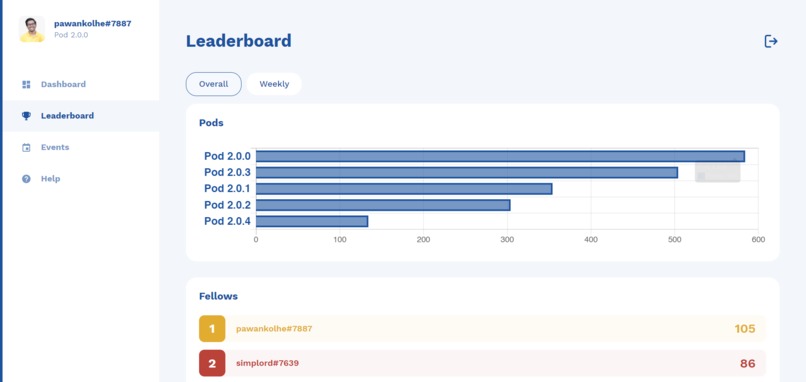The height and width of the screenshot is (382, 806).
Task: Open the Dashboard menu item
Action: (x=81, y=84)
